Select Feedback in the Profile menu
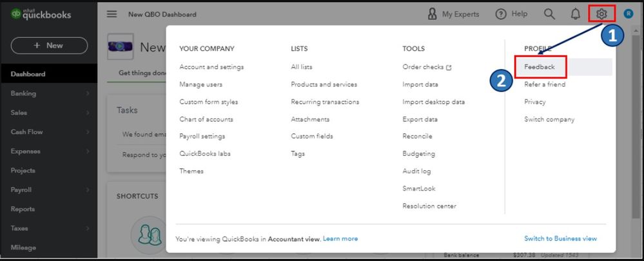Screen dimensions: 644x261 click(539, 67)
